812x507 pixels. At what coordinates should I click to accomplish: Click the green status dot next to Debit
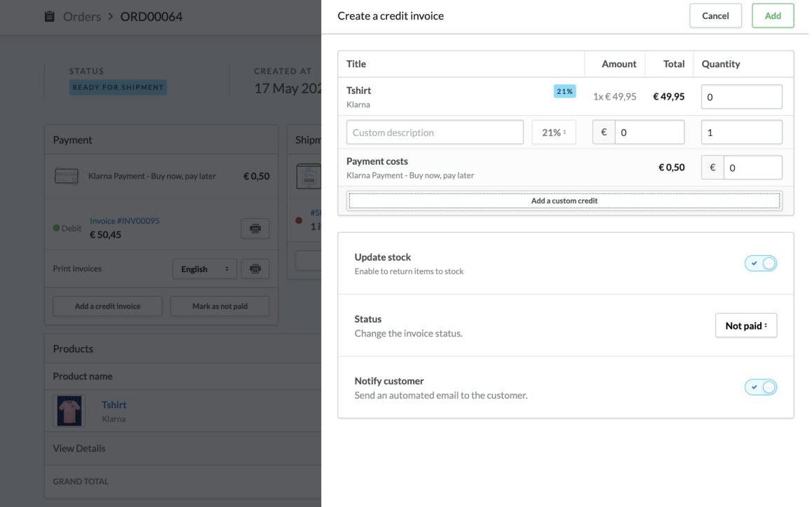55,228
